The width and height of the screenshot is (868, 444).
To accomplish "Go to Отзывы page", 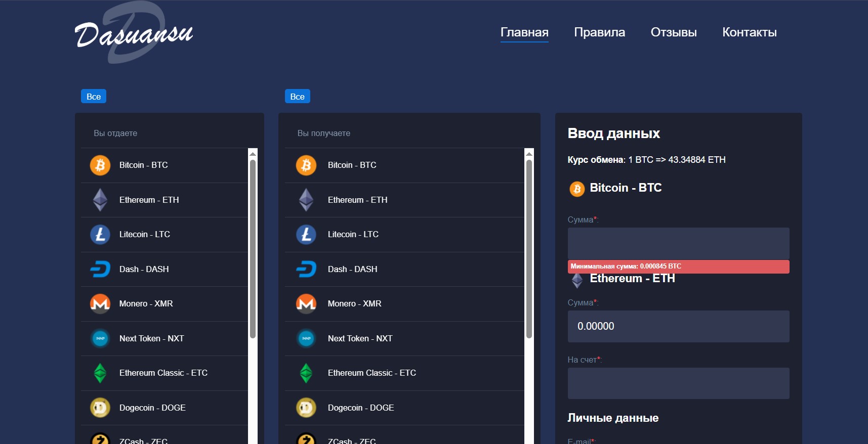I will [x=674, y=32].
